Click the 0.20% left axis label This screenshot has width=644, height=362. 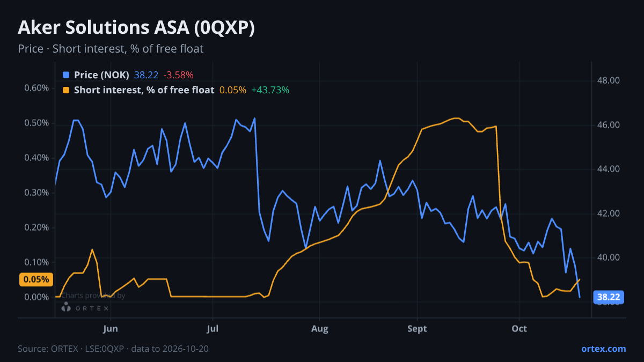pyautogui.click(x=36, y=227)
